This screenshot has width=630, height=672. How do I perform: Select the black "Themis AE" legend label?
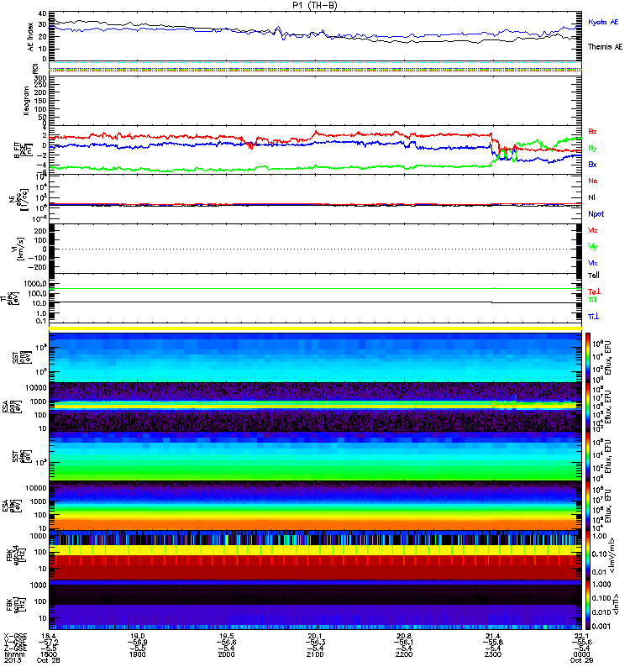(x=605, y=47)
